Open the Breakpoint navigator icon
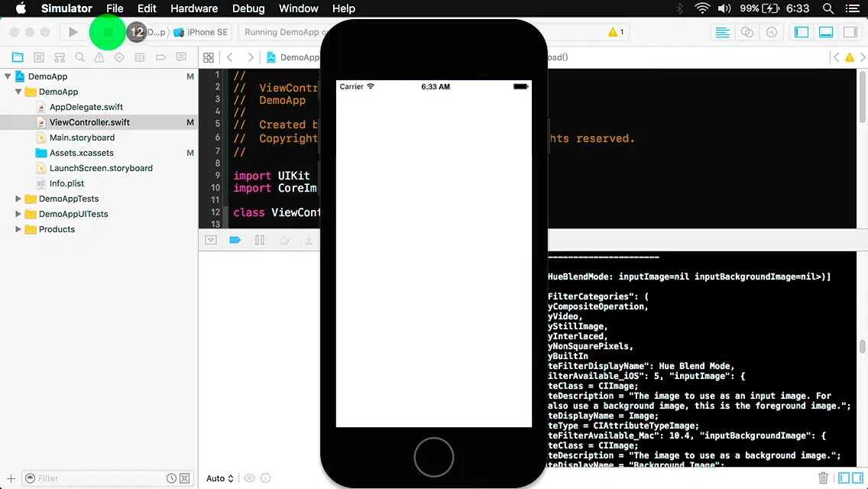 pos(160,57)
